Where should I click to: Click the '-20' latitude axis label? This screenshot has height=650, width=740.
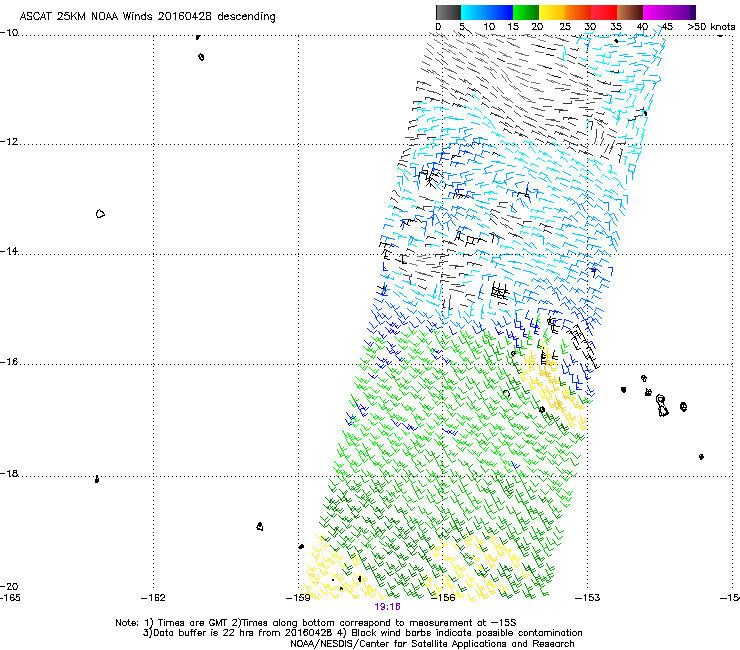pos(9,586)
